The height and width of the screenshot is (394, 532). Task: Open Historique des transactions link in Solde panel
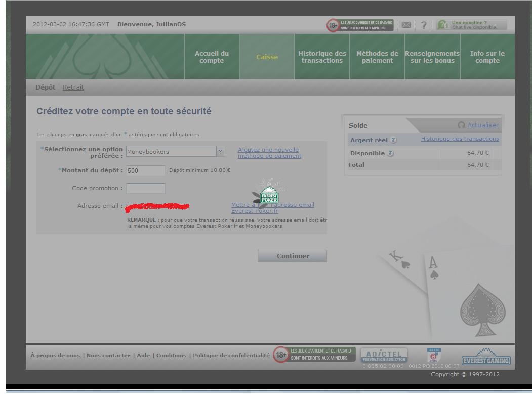(x=460, y=139)
